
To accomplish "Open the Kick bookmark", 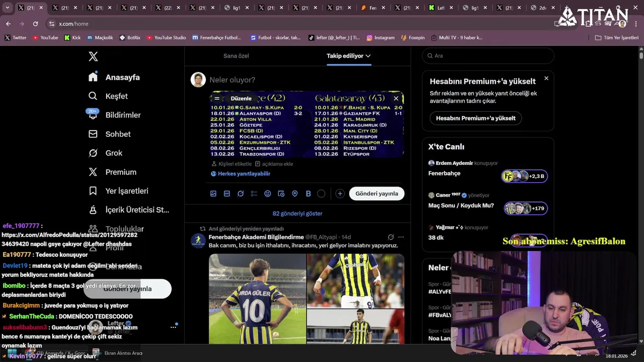I will (72, 38).
